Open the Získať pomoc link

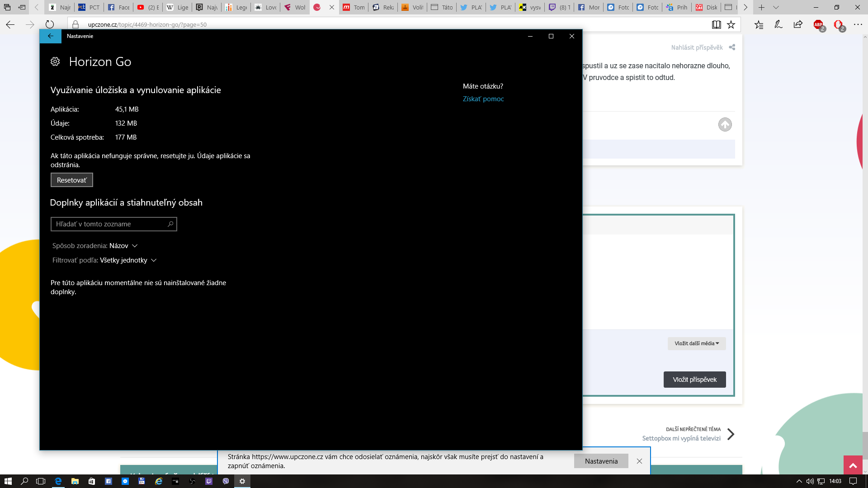483,99
